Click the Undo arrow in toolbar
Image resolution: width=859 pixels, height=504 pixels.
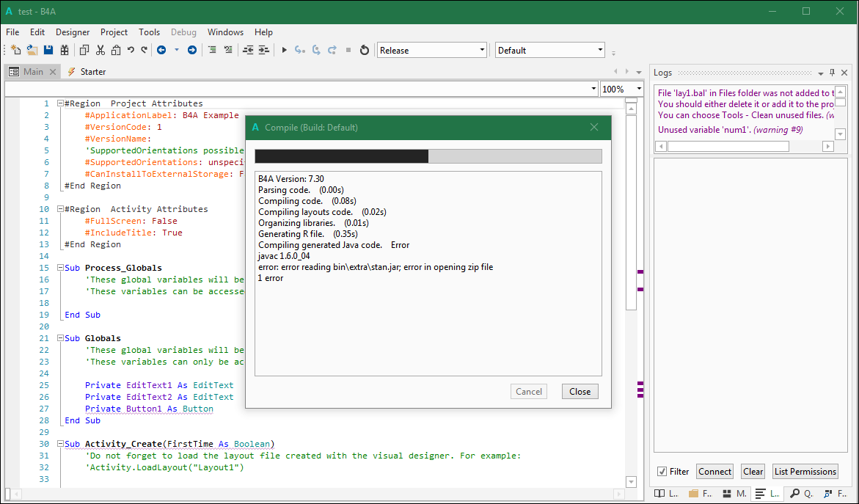tap(131, 50)
